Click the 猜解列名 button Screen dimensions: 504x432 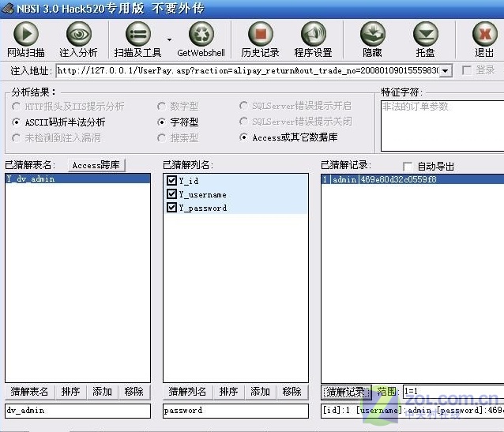(x=188, y=392)
